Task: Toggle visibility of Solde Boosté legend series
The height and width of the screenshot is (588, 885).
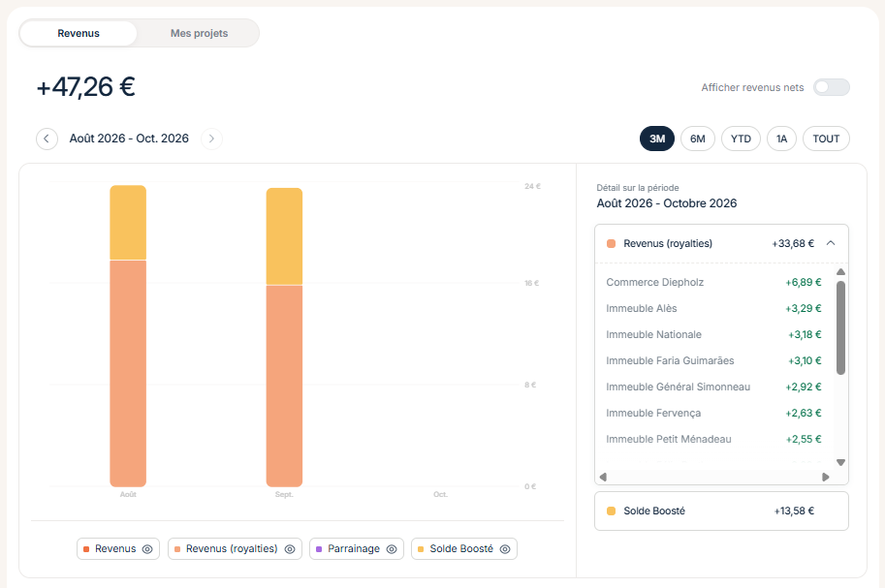Action: point(505,549)
